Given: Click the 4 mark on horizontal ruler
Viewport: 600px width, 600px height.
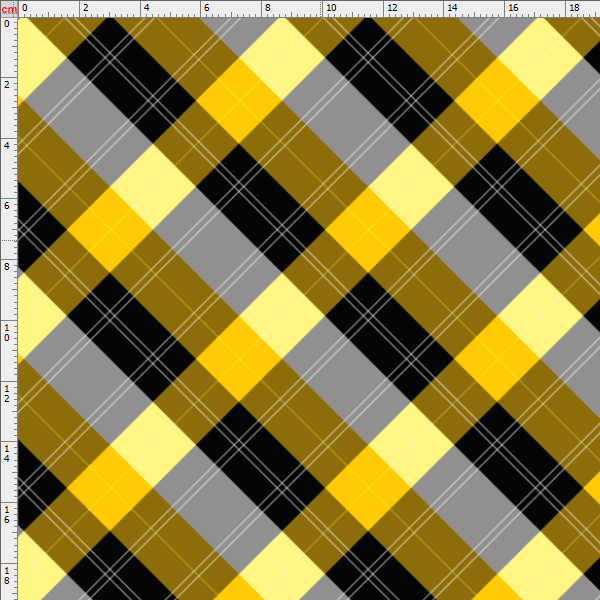Looking at the screenshot, I should [x=147, y=8].
